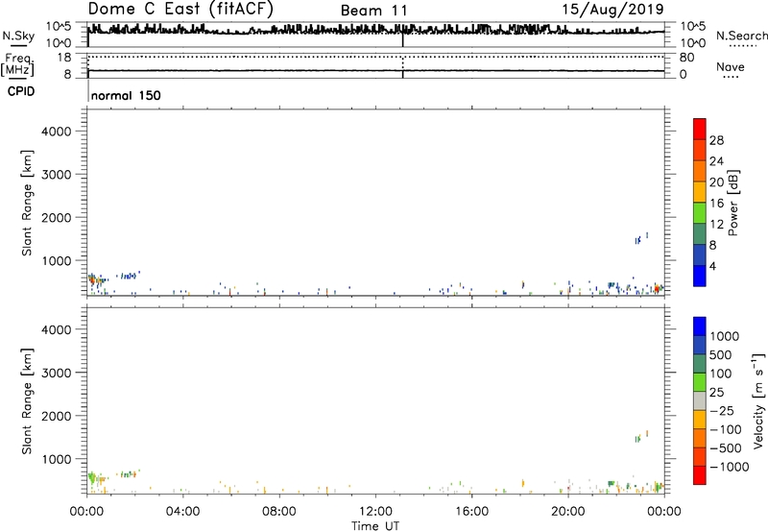
Task: Click the 'Freq. [MHz]' axis label
Action: 18,64
